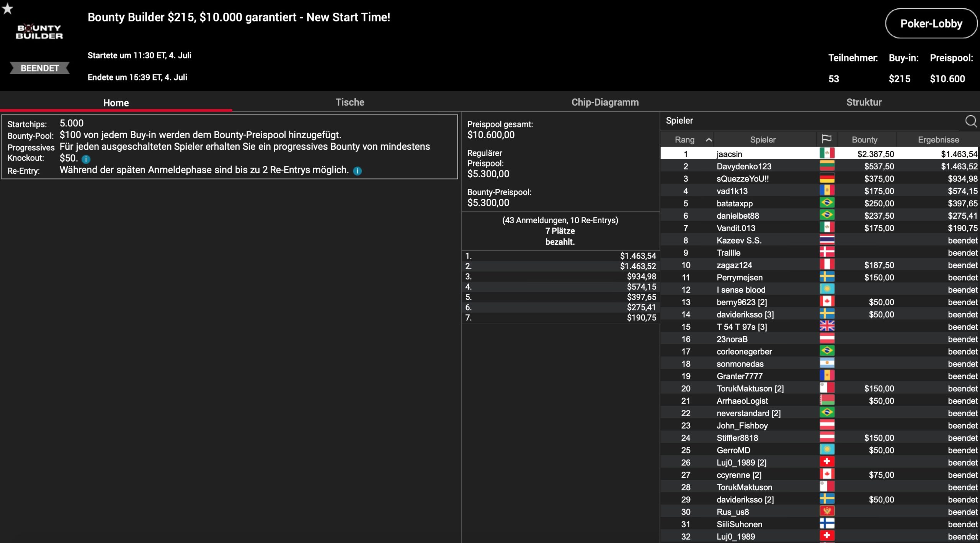Viewport: 980px width, 543px height.
Task: Open the Chip-Diagramm tab
Action: point(605,102)
